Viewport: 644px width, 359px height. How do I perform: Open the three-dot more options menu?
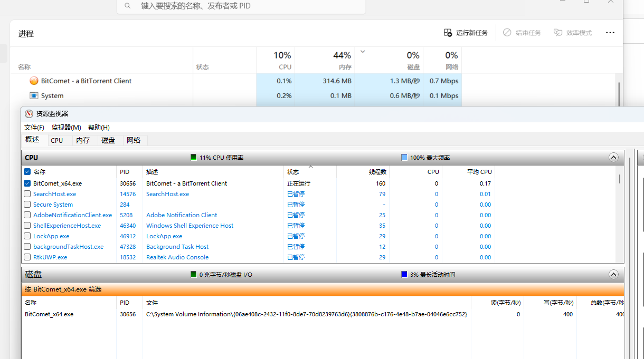(x=610, y=33)
